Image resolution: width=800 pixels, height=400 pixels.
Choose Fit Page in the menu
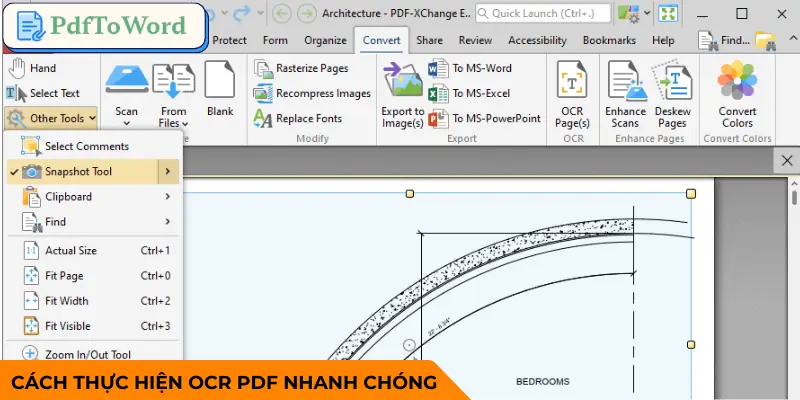point(93,276)
